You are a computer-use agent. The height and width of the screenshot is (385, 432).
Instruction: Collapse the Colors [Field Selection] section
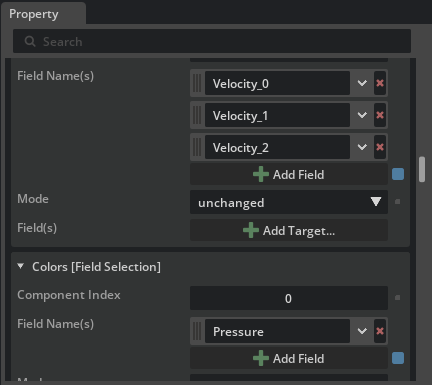coord(21,266)
